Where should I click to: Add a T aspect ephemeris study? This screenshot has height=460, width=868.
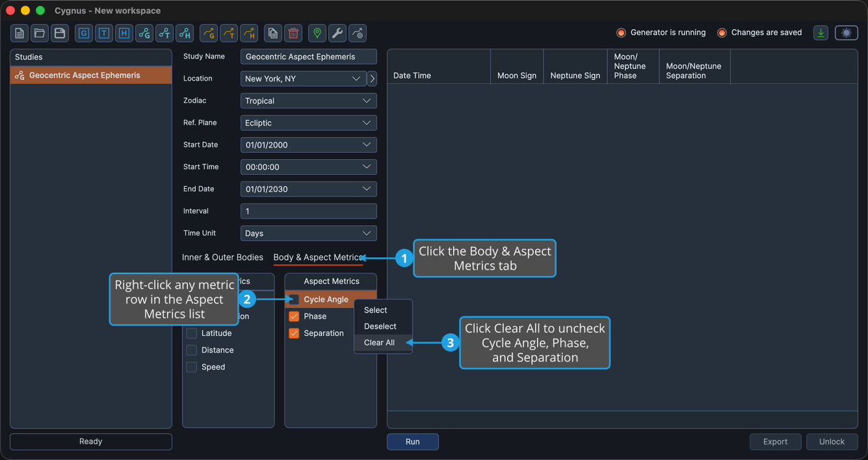164,32
